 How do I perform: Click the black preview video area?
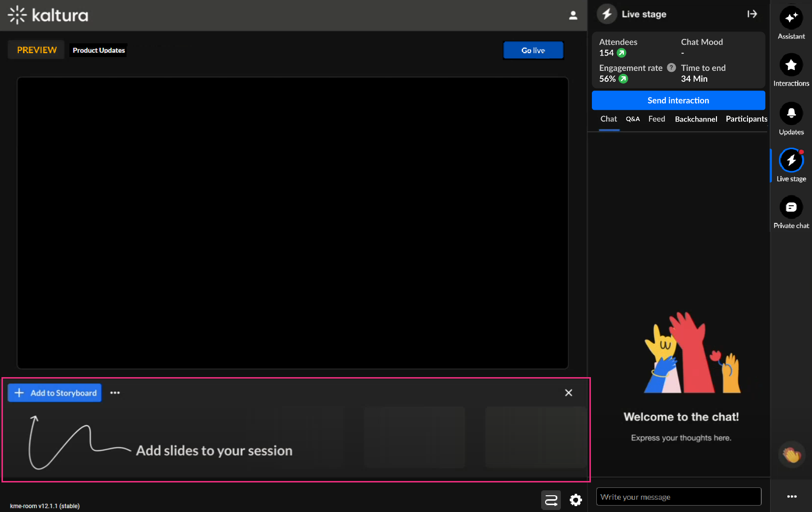click(292, 223)
